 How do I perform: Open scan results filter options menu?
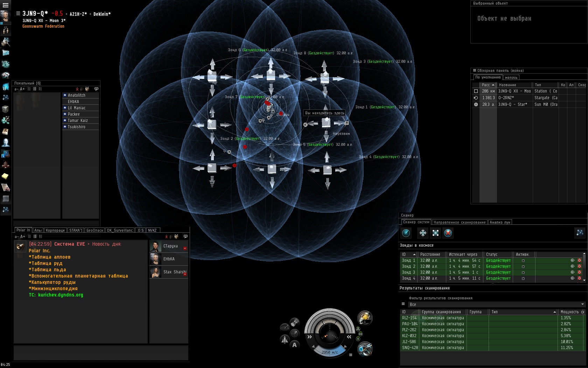[x=403, y=304]
